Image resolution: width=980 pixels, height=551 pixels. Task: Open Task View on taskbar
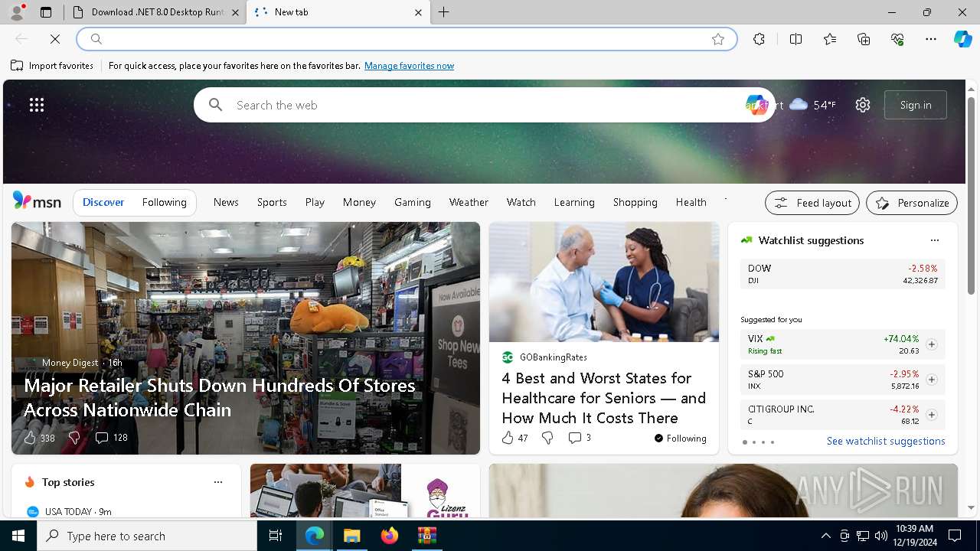coord(276,536)
